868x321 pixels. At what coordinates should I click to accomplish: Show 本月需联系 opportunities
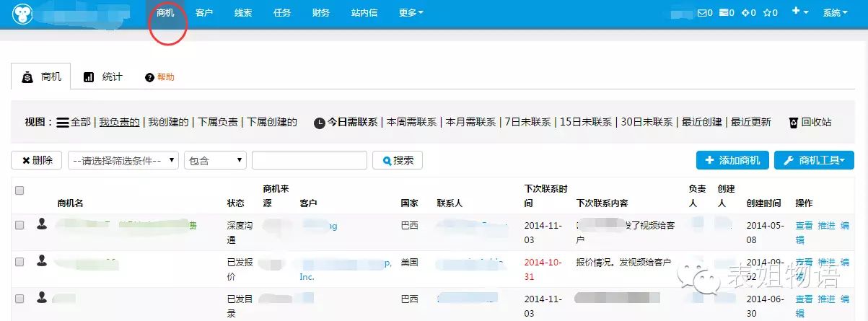click(471, 122)
